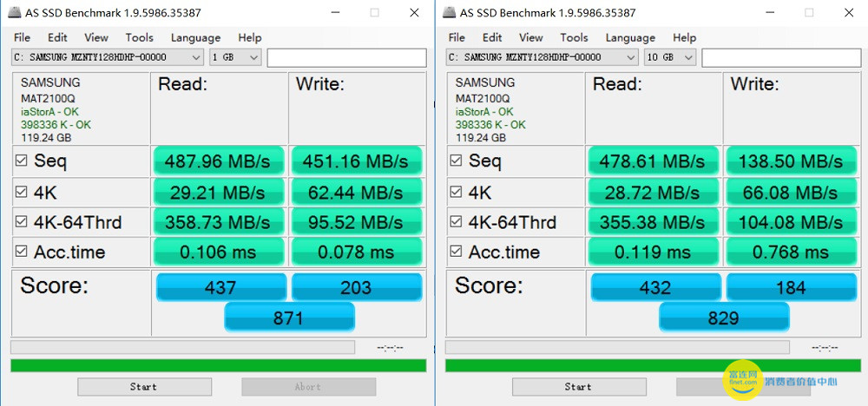Click write score 203
This screenshot has width=868, height=406.
click(357, 287)
